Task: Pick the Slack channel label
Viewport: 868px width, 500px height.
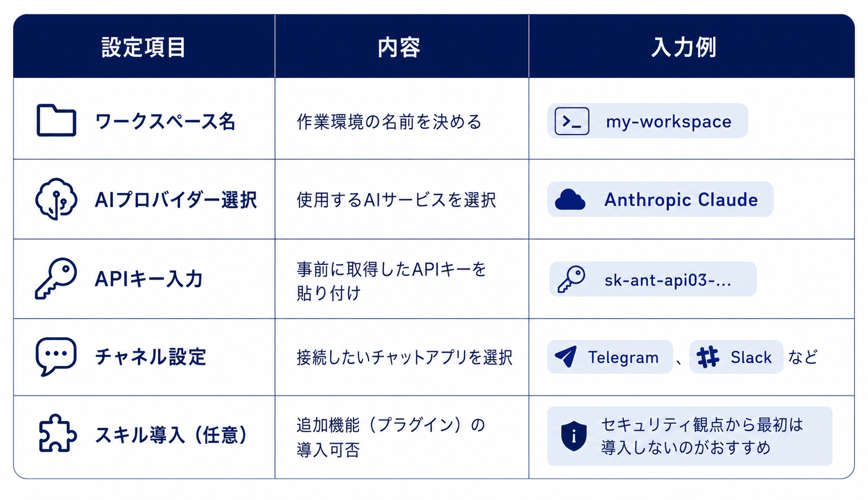Action: [751, 357]
